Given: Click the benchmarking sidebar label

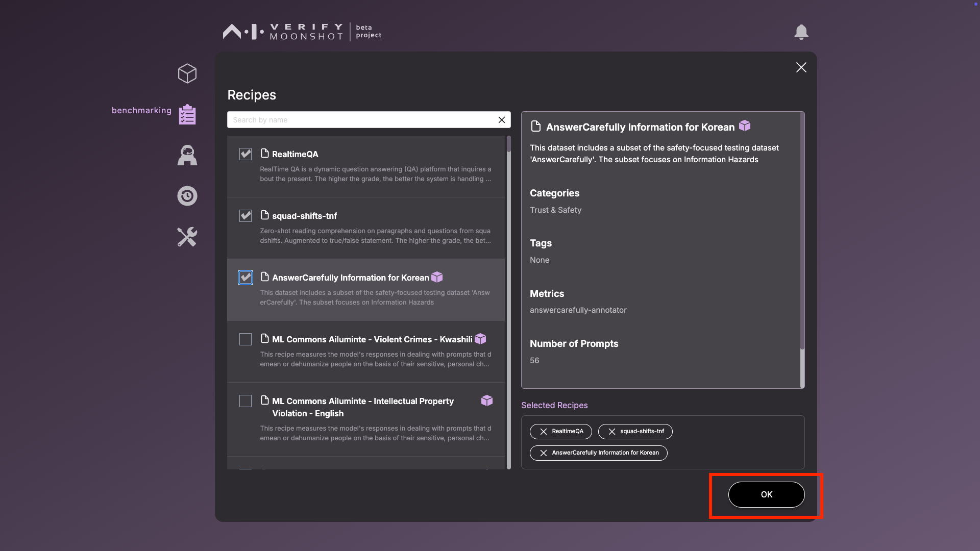Looking at the screenshot, I should (x=141, y=110).
